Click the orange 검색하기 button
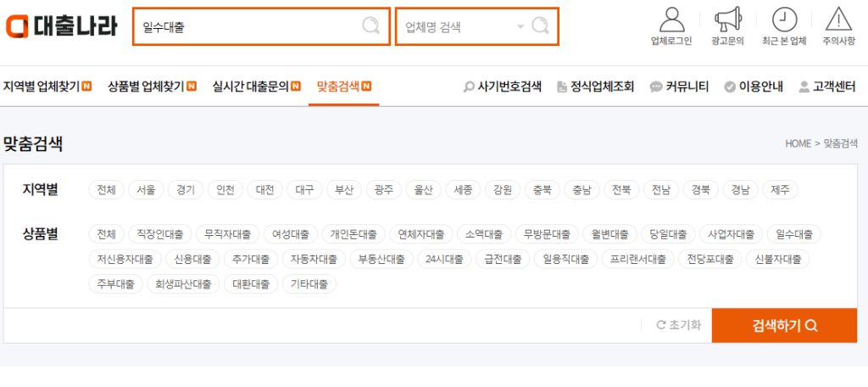This screenshot has height=387, width=868. pos(784,325)
